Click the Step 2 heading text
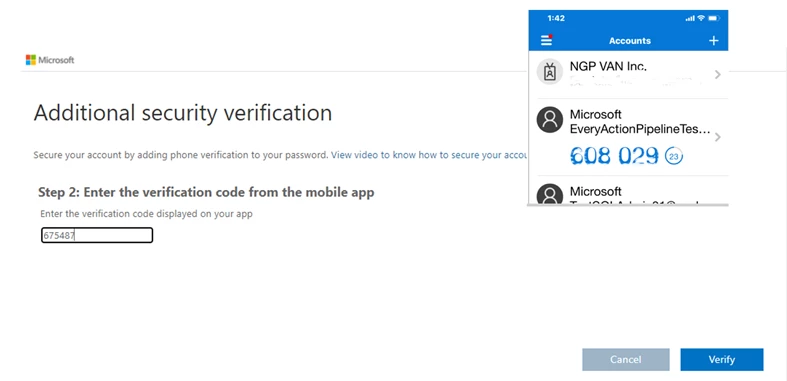 206,192
